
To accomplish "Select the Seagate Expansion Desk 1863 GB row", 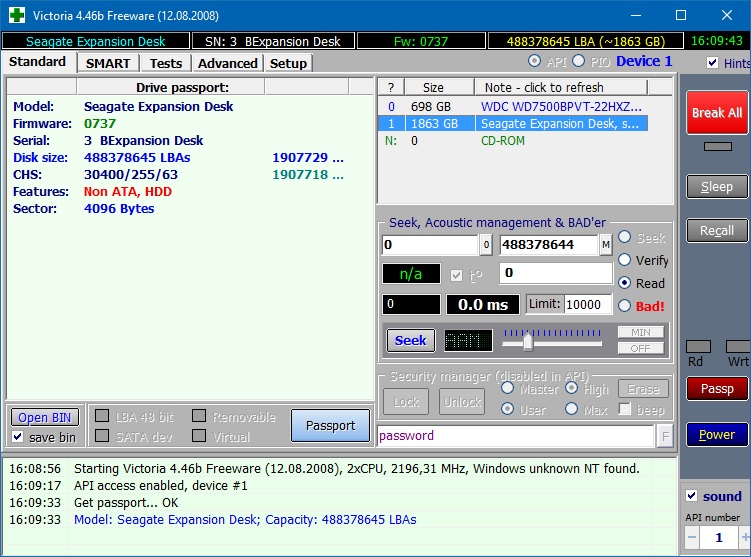I will click(x=513, y=124).
